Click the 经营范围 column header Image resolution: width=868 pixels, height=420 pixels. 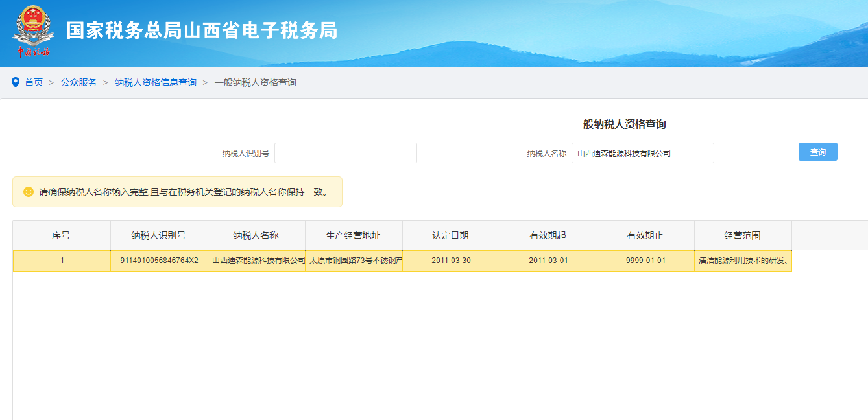tap(743, 235)
